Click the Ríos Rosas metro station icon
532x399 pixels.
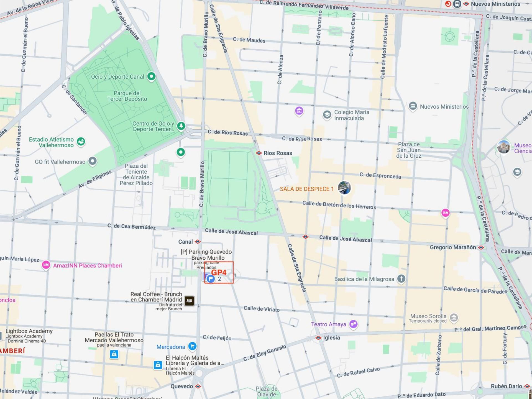tap(259, 153)
